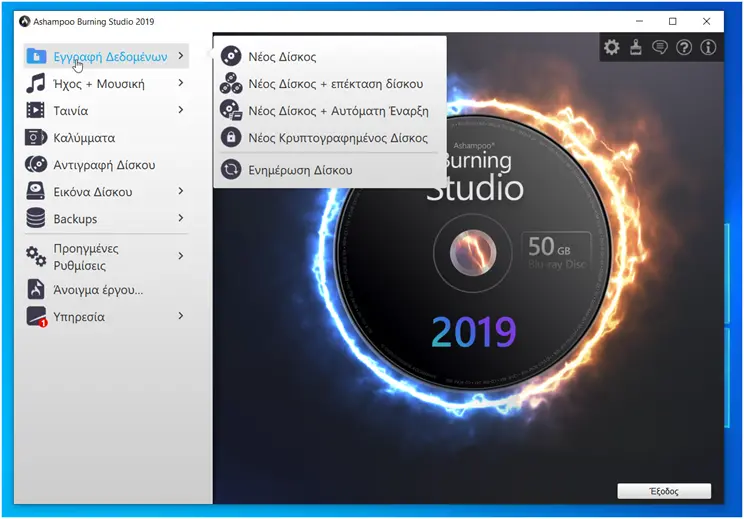The image size is (745, 519).
Task: Open Προηγμένες Ρυθμίσεις menu entry
Action: pos(106,257)
